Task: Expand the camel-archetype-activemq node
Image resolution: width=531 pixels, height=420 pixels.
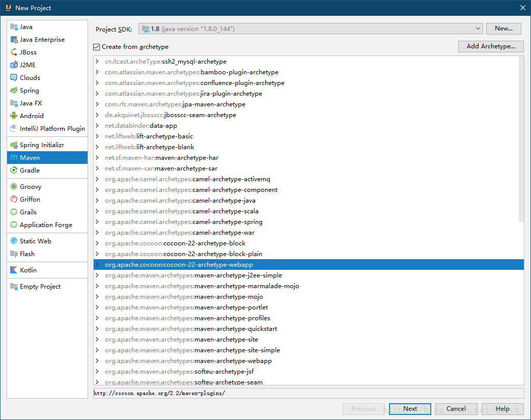Action: (97, 179)
